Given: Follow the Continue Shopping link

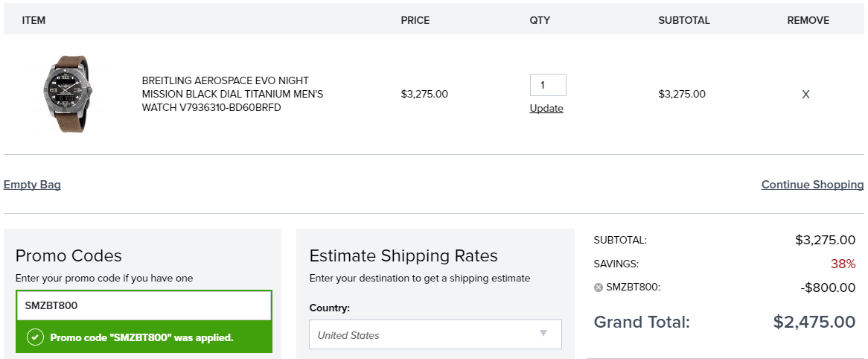Looking at the screenshot, I should pyautogui.click(x=812, y=185).
